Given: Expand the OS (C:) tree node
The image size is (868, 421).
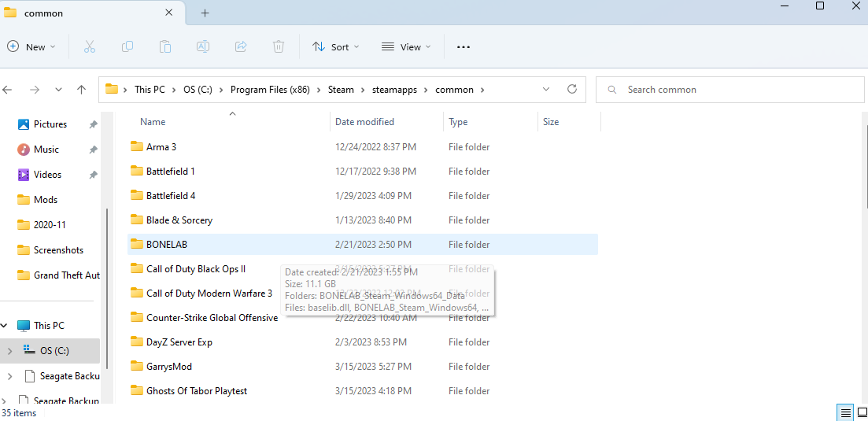Looking at the screenshot, I should (x=10, y=351).
